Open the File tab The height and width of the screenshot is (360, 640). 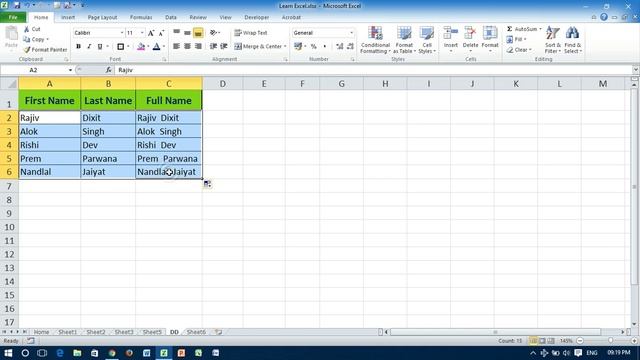click(x=13, y=18)
